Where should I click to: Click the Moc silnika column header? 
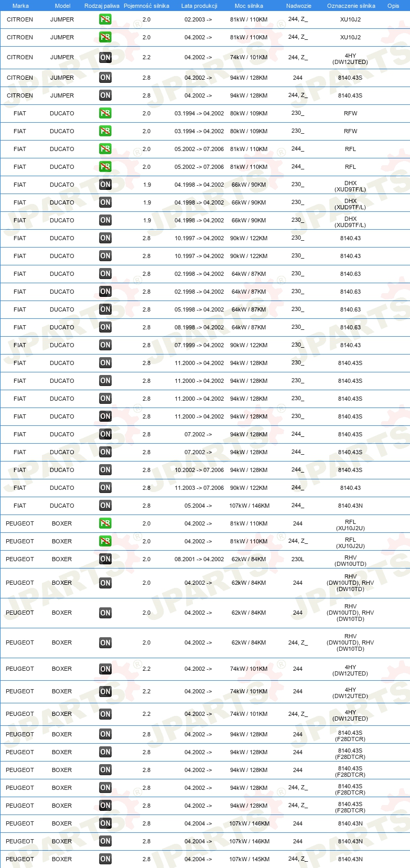click(x=249, y=6)
